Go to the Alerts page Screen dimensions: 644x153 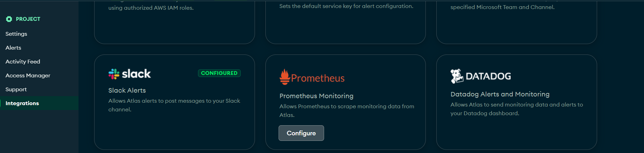point(13,48)
